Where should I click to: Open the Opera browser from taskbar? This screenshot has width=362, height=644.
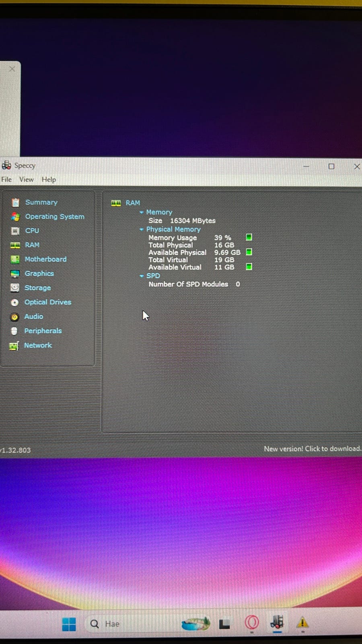click(x=252, y=623)
